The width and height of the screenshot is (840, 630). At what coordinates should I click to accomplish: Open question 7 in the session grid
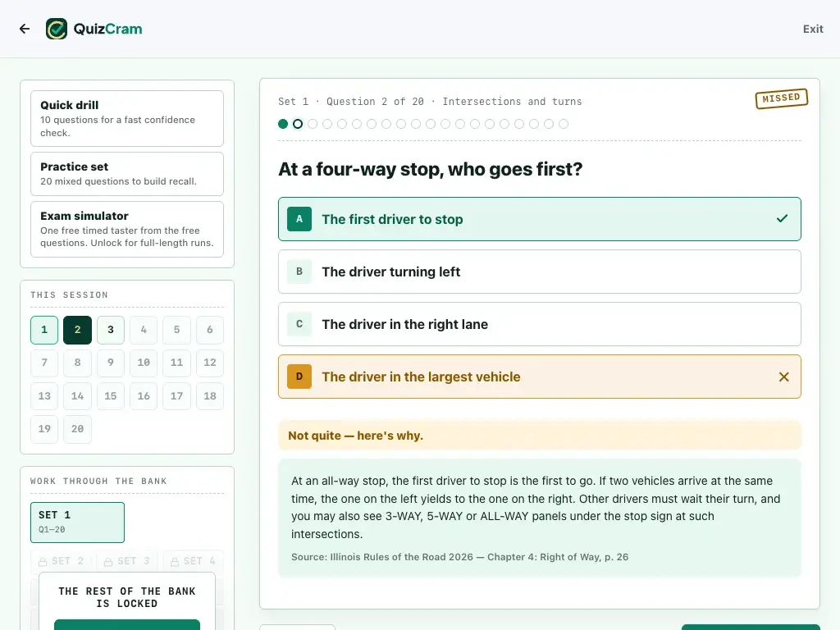point(44,363)
